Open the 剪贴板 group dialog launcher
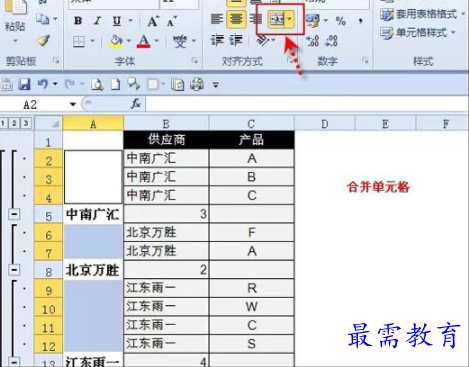Image resolution: width=469 pixels, height=367 pixels. click(x=56, y=61)
